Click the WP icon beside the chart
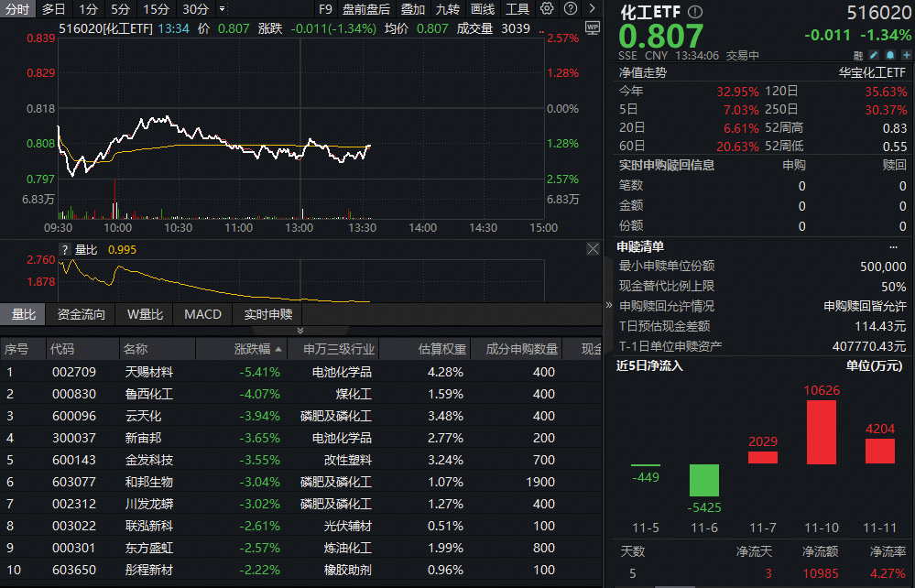The height and width of the screenshot is (588, 915). pyautogui.click(x=591, y=27)
